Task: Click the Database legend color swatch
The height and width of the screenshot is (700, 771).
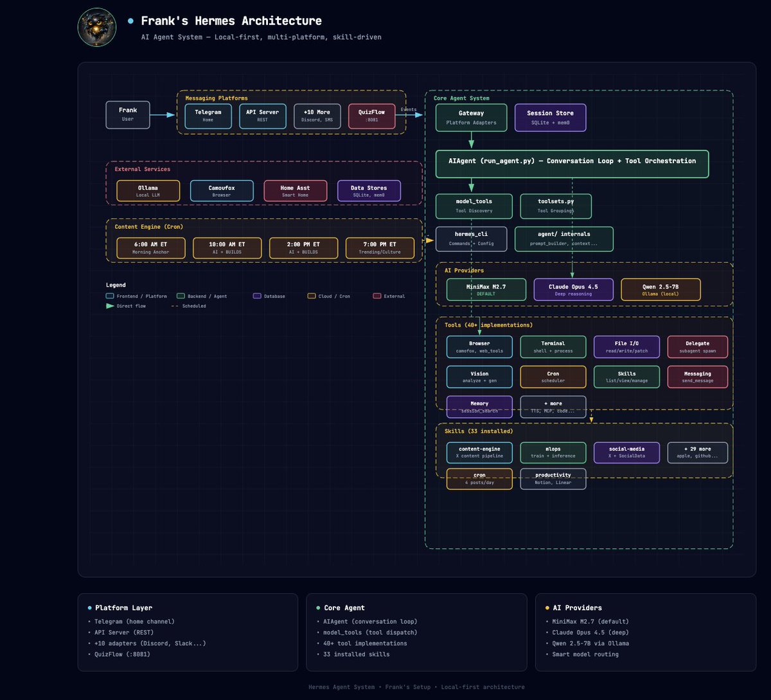Action: [257, 296]
